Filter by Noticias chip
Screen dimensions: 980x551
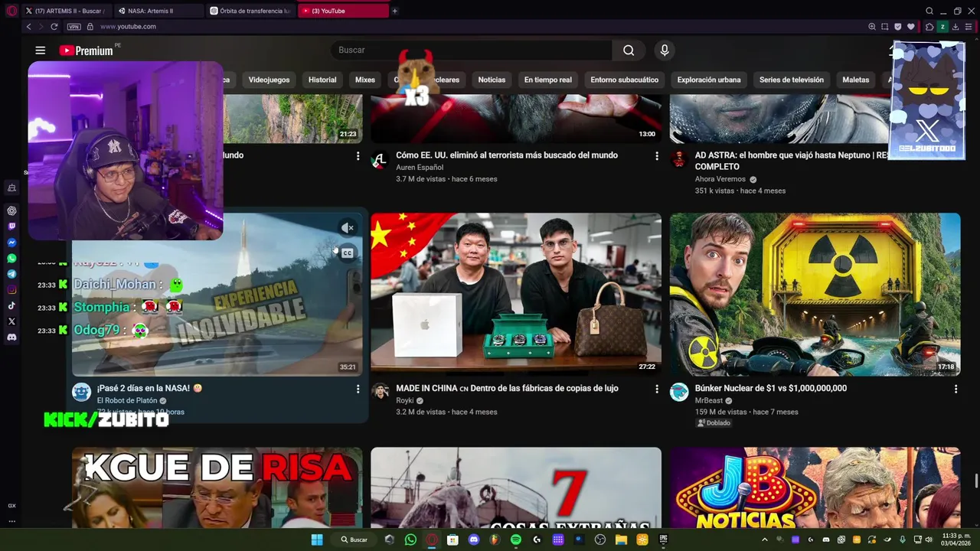click(x=492, y=80)
